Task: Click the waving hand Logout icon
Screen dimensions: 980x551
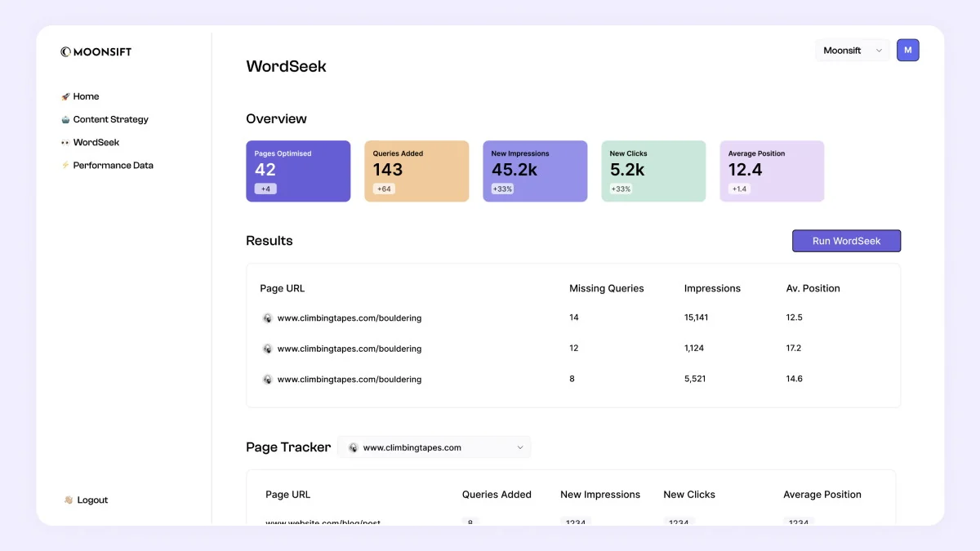Action: click(x=69, y=500)
